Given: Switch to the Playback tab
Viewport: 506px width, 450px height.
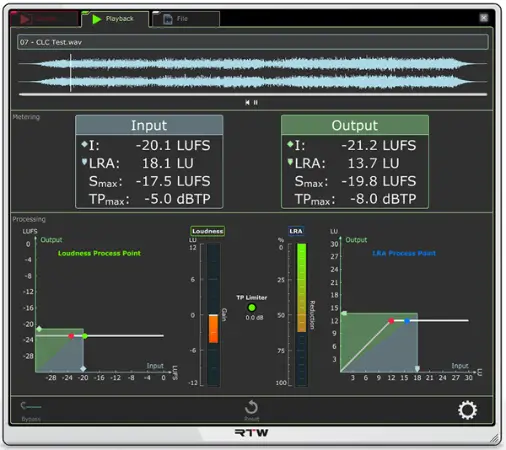Looking at the screenshot, I should tap(115, 19).
